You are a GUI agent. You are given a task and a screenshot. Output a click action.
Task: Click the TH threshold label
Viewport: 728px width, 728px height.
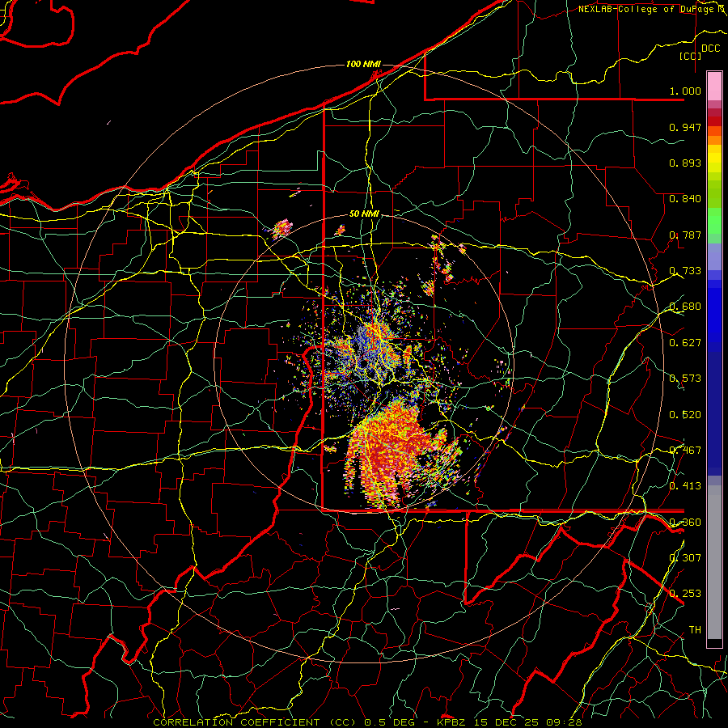tap(695, 629)
